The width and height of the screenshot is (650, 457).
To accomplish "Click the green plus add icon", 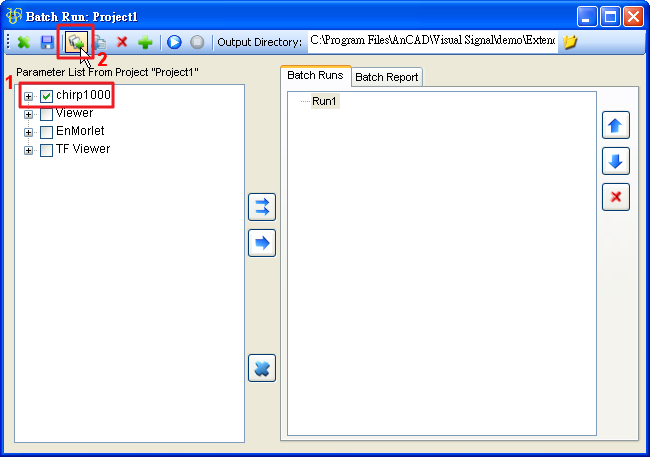I will (x=145, y=42).
